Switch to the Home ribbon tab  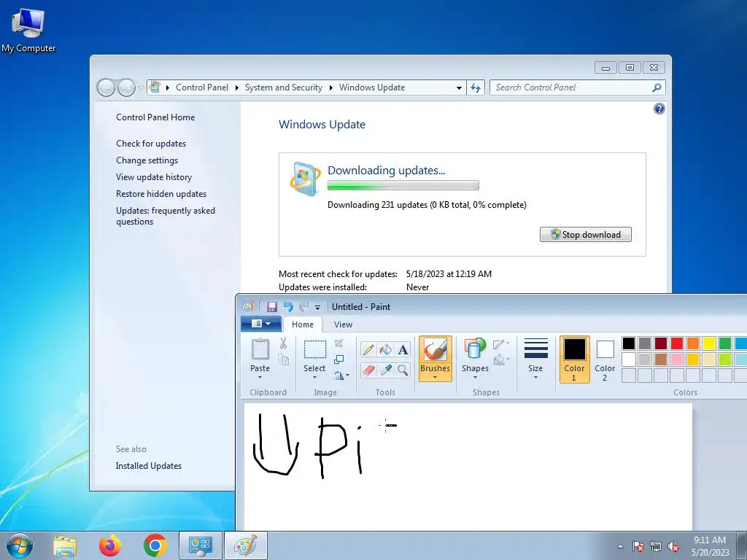point(303,324)
